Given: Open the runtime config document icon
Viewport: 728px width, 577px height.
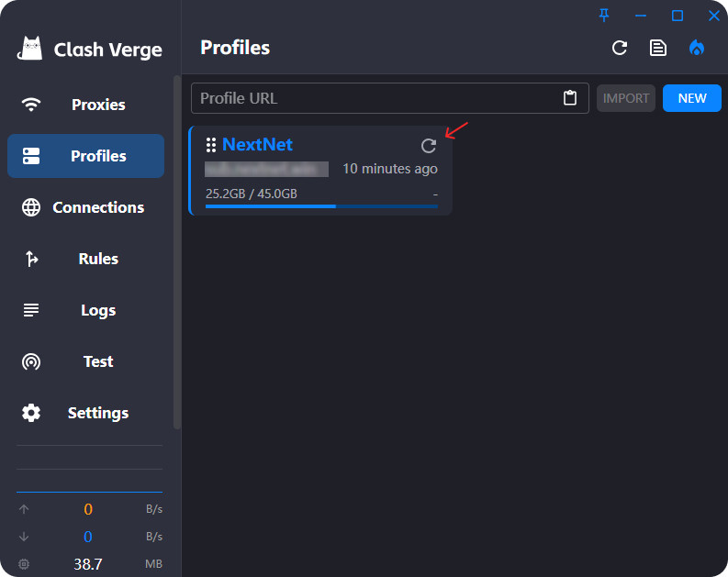Looking at the screenshot, I should tap(658, 48).
